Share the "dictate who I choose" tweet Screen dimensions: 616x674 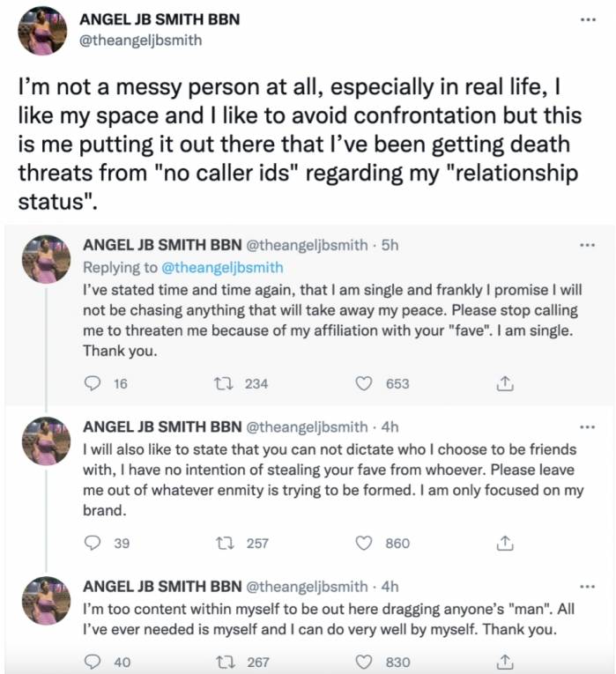coord(505,544)
